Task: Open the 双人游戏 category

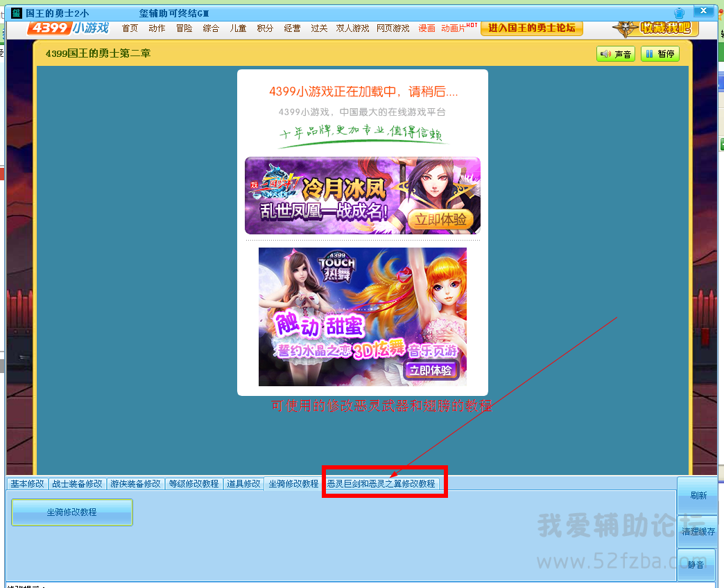Action: tap(353, 28)
